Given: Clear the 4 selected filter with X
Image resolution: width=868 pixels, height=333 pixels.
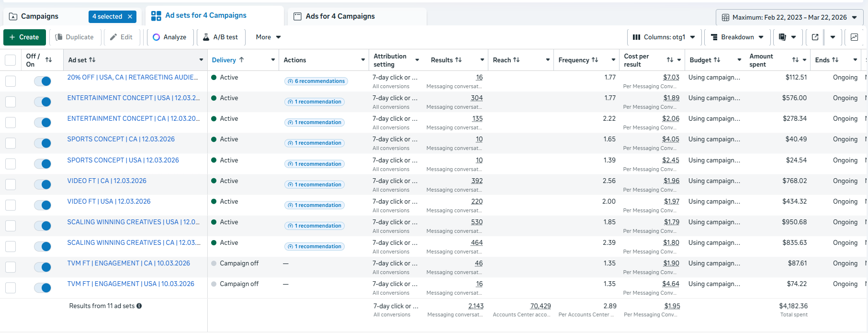Looking at the screenshot, I should [x=130, y=17].
